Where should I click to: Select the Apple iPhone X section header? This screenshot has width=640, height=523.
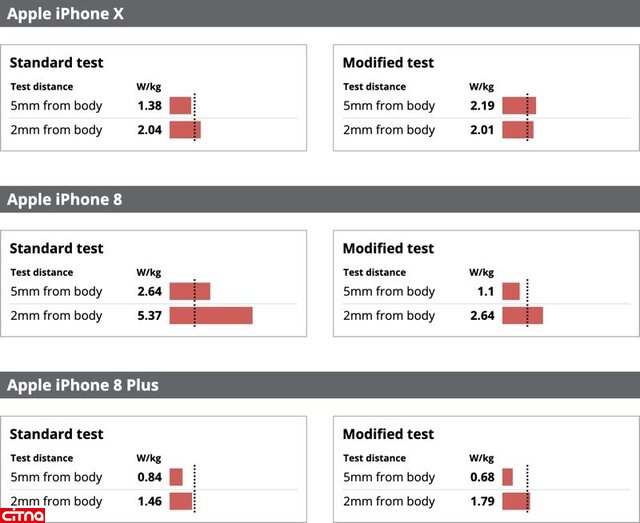[x=65, y=13]
